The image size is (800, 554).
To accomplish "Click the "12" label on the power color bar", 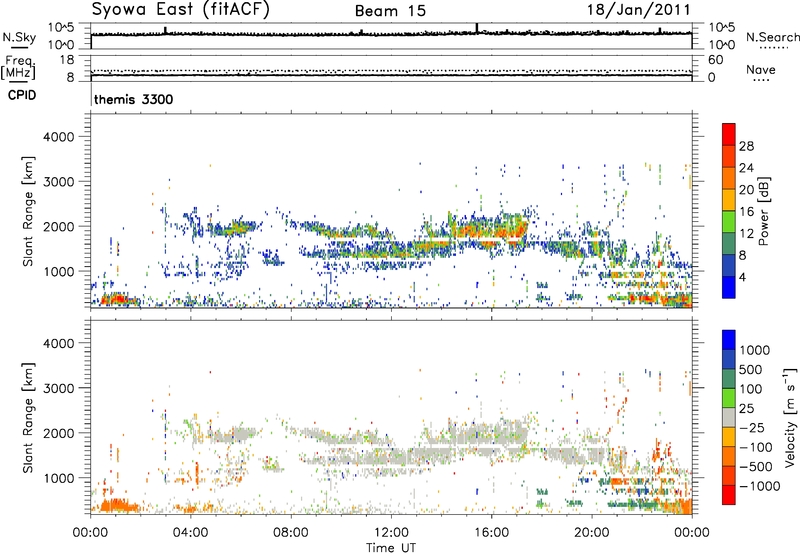I will pos(746,234).
